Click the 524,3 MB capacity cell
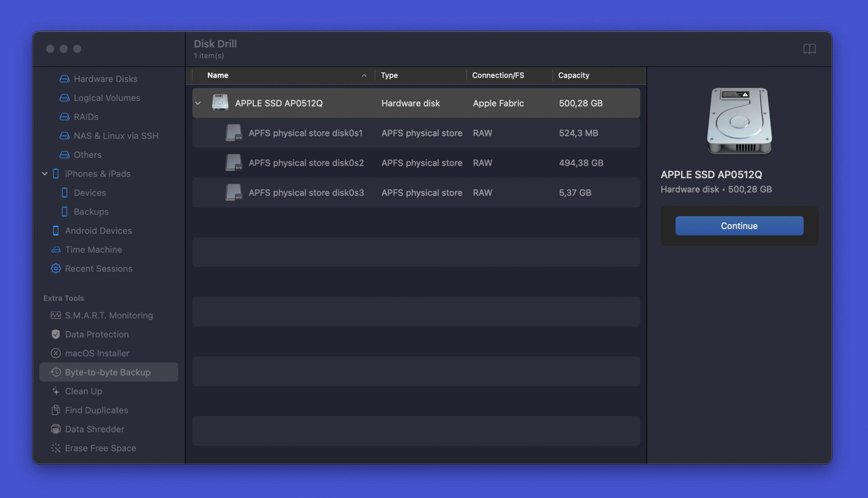 [x=578, y=133]
